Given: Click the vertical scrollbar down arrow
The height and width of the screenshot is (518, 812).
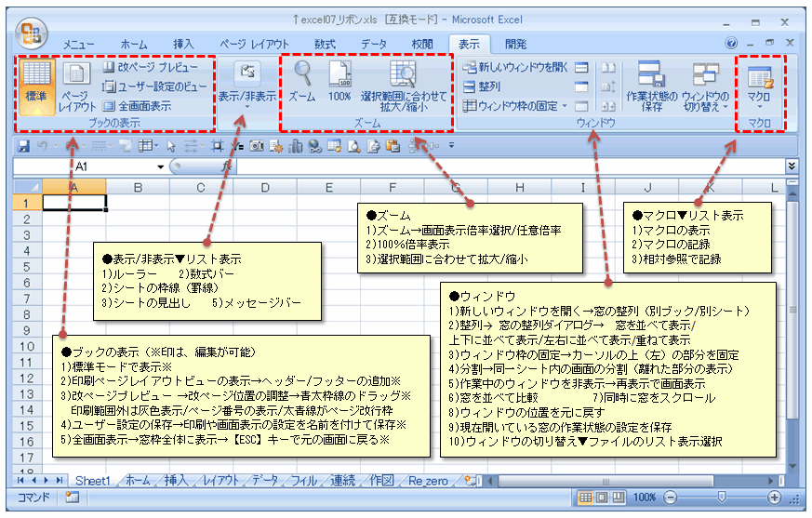Looking at the screenshot, I should click(x=792, y=466).
